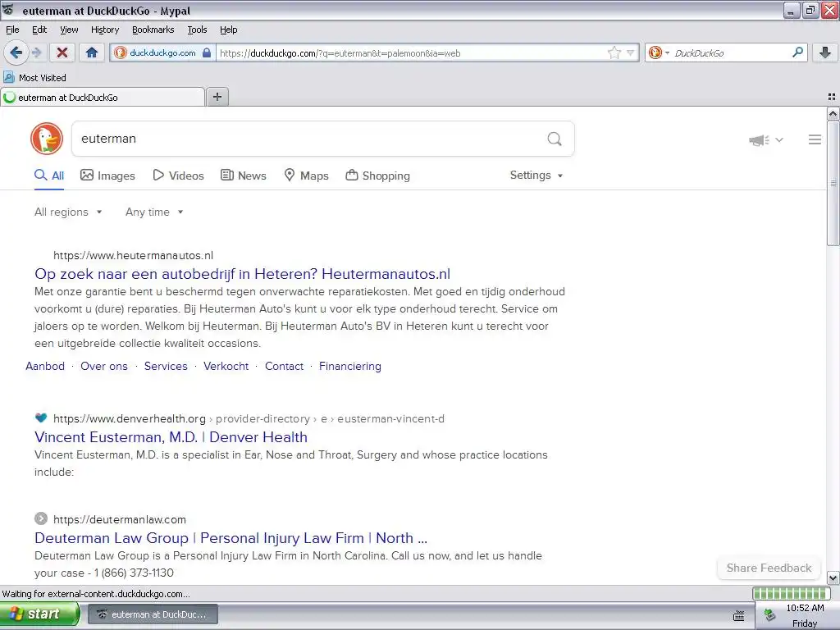Select the euterman at DuckDuckGo tab
Viewport: 840px width, 630px height.
(x=103, y=98)
